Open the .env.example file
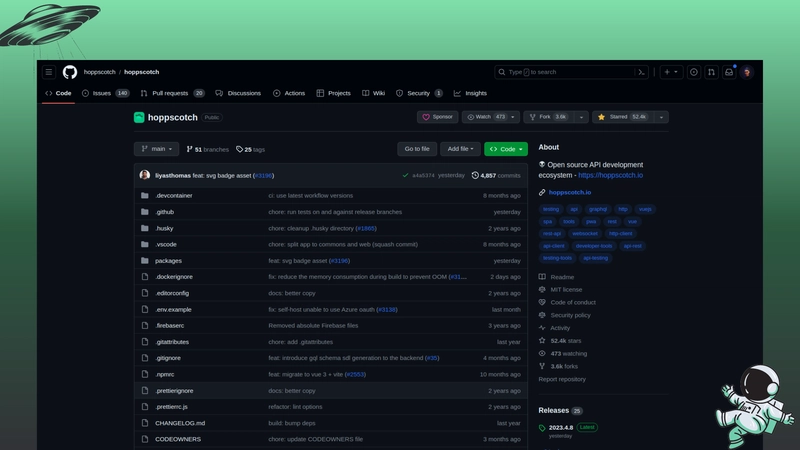The image size is (800, 450). (x=173, y=309)
